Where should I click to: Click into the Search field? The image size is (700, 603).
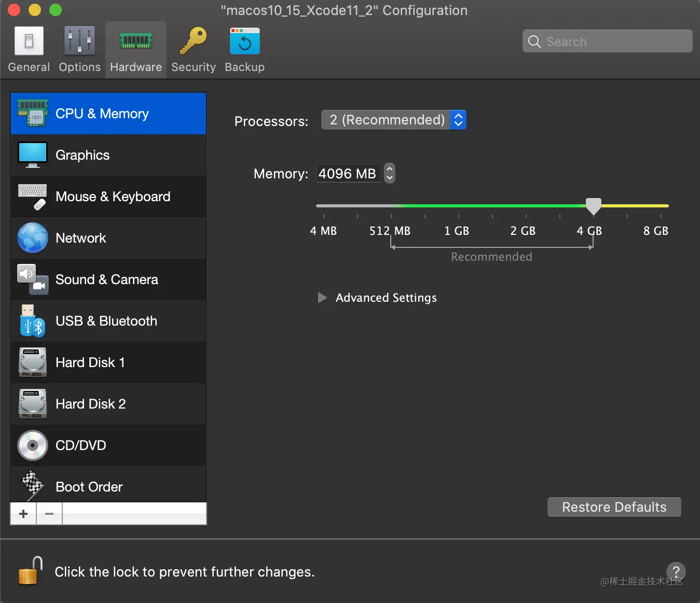tap(607, 41)
